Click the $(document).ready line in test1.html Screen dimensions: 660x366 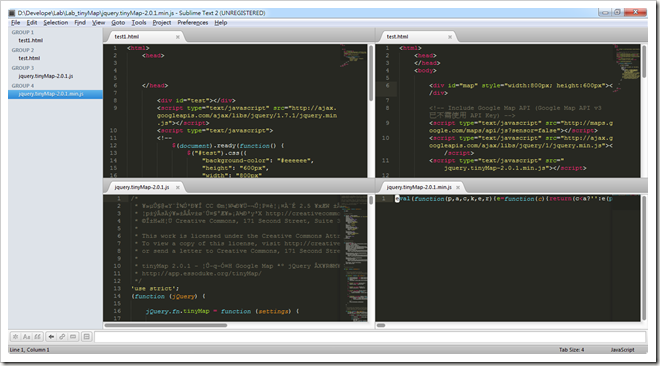[x=228, y=146]
